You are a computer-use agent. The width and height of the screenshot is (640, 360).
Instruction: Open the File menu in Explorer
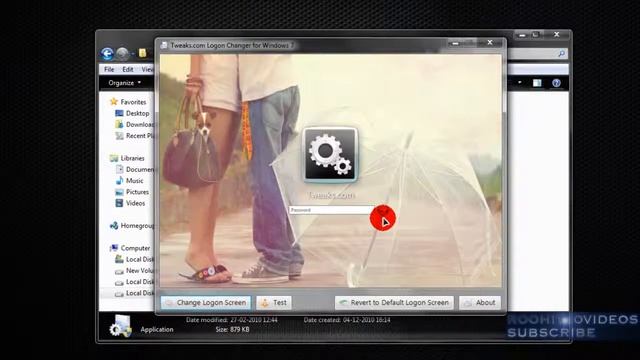[109, 69]
